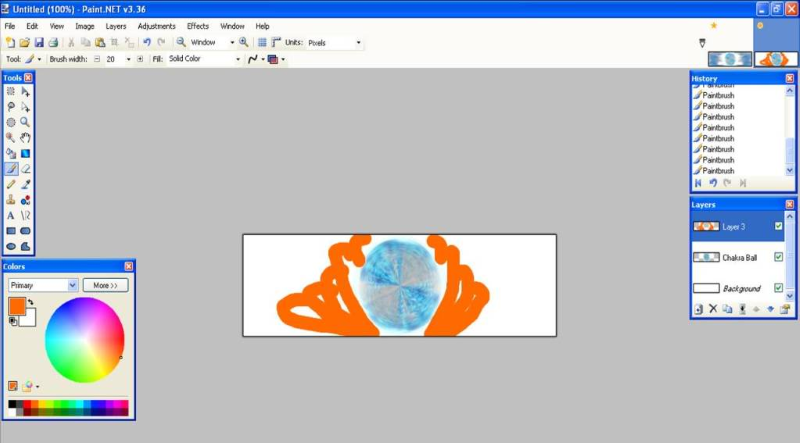This screenshot has height=443, width=800.
Task: Select the Magic Wand tool
Action: (x=11, y=138)
